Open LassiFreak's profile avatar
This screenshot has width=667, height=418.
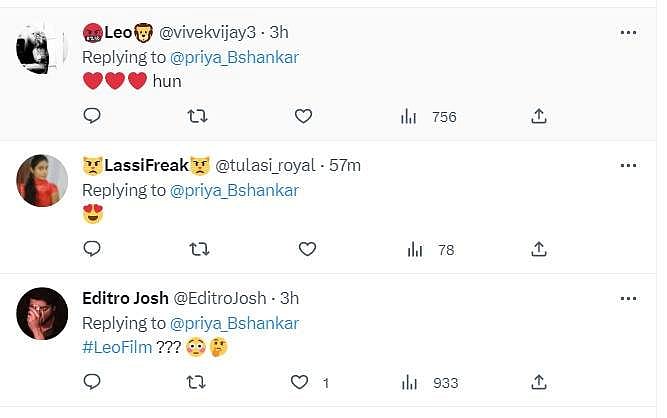click(x=42, y=180)
